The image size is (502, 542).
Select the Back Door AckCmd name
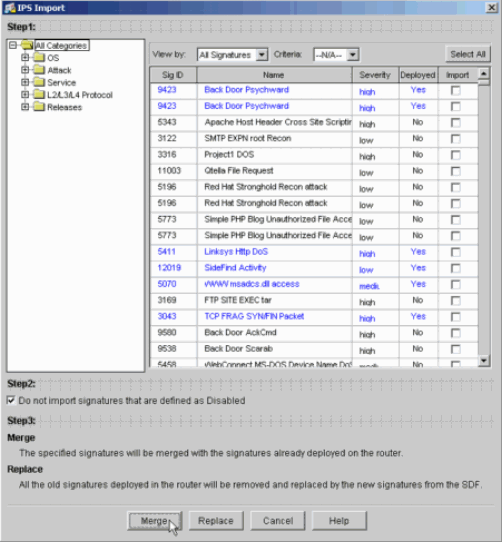coord(241,333)
